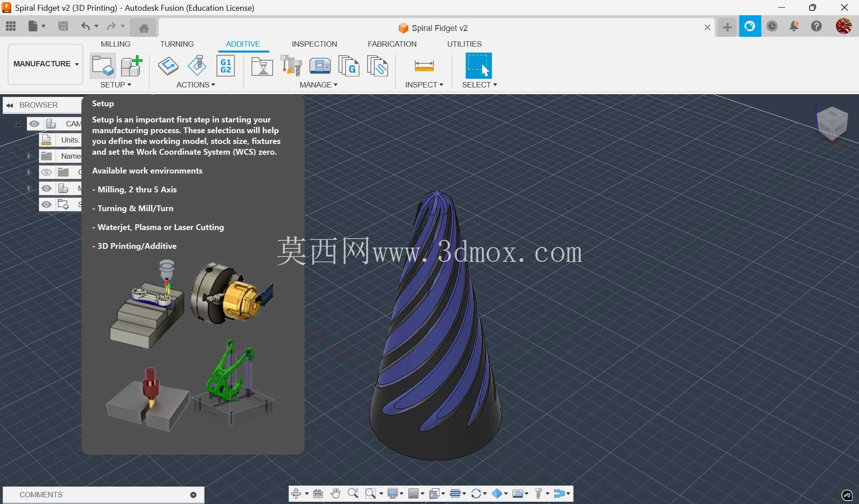The image size is (859, 504).
Task: Toggle visibility of the CAM root node
Action: [34, 124]
